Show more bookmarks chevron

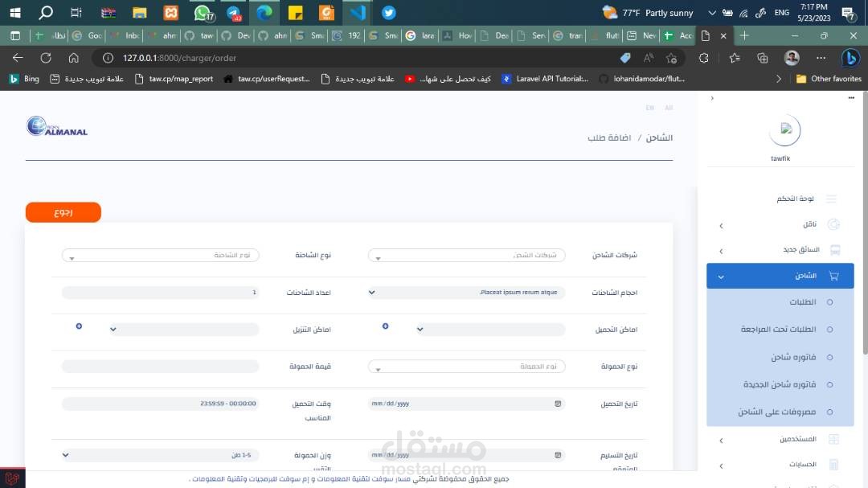point(778,79)
